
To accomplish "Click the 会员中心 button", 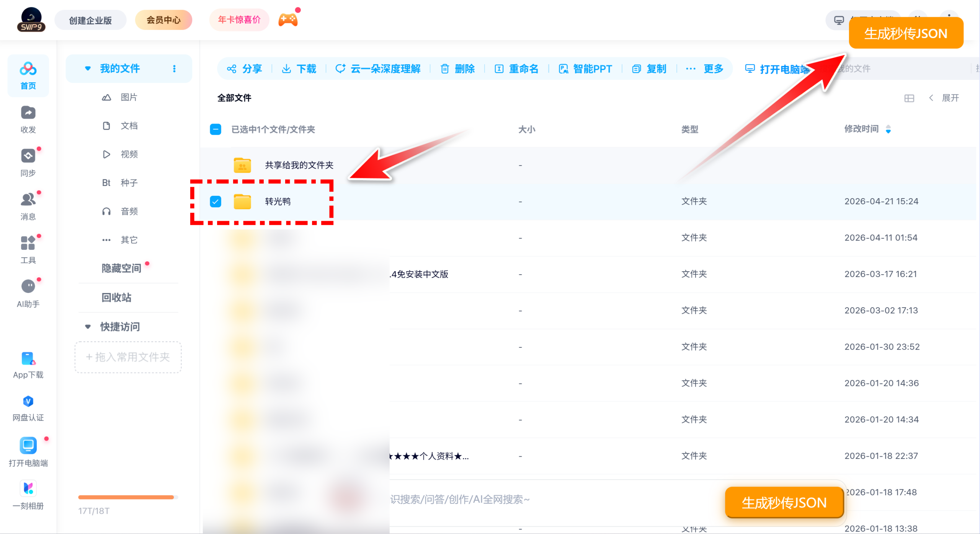I will point(163,20).
